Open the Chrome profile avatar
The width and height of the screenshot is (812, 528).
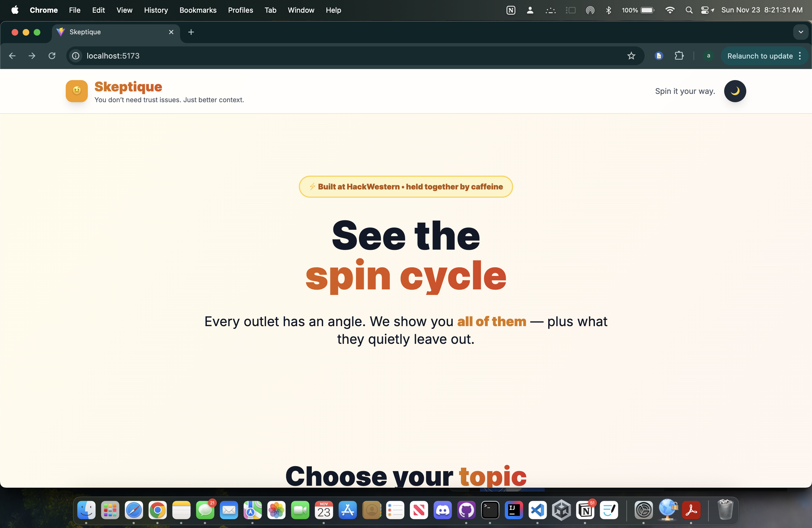pos(708,56)
